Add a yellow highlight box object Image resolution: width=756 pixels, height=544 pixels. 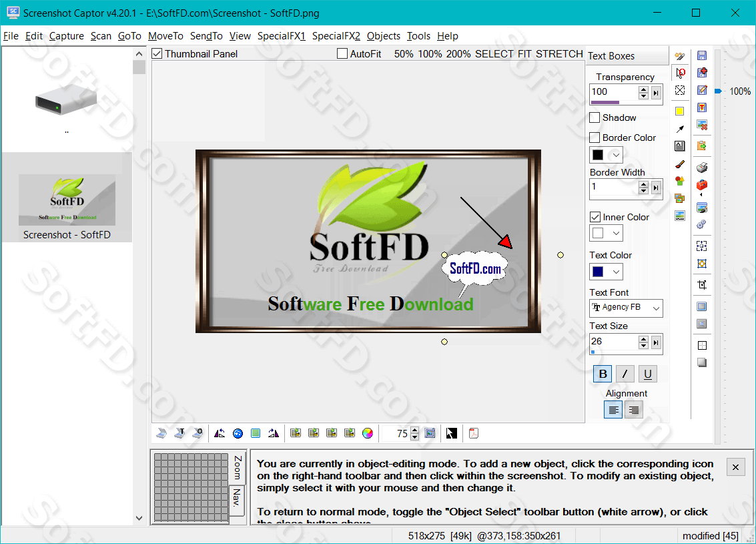680,111
